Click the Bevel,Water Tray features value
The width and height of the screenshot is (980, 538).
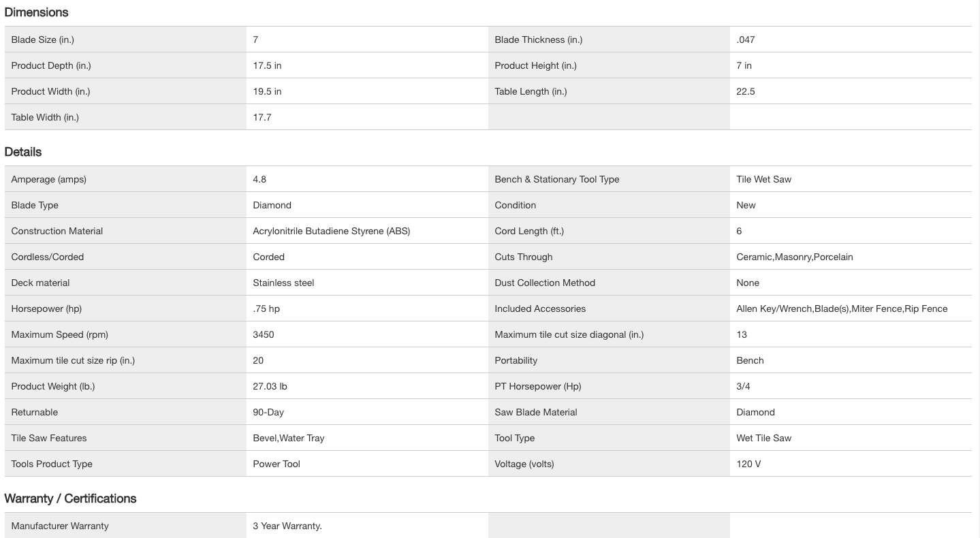(x=288, y=438)
